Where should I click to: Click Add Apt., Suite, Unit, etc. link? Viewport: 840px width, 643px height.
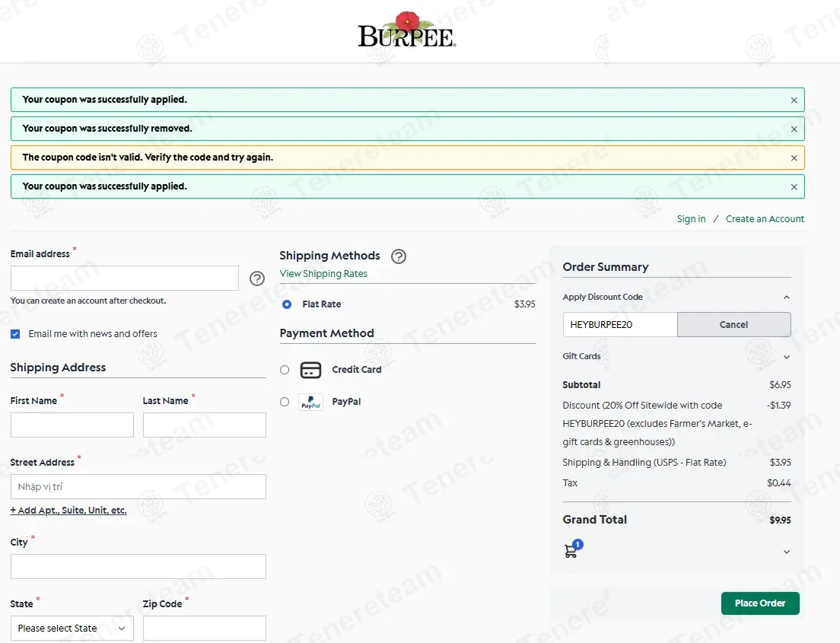pos(68,511)
